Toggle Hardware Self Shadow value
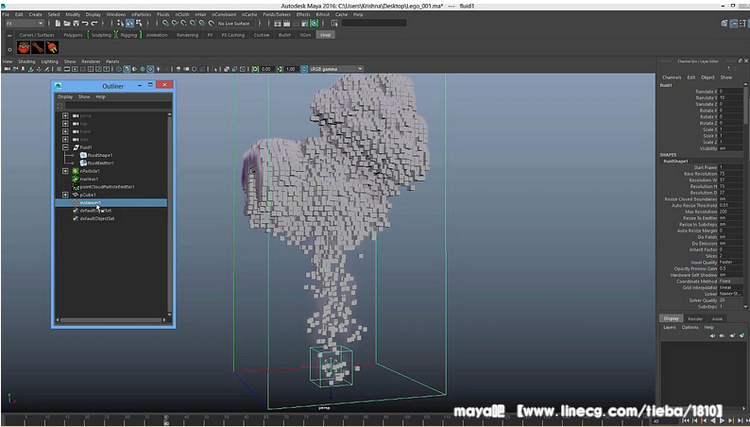750x427 pixels. 731,275
